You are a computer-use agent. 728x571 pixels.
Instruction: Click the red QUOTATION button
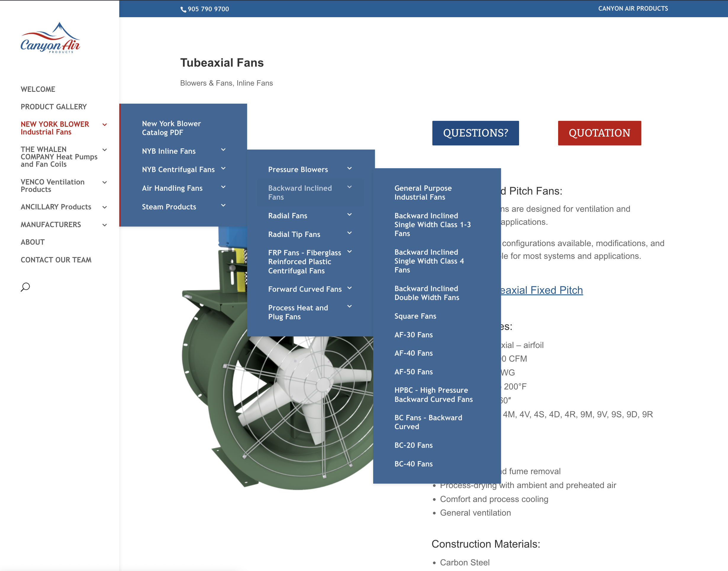coord(599,133)
